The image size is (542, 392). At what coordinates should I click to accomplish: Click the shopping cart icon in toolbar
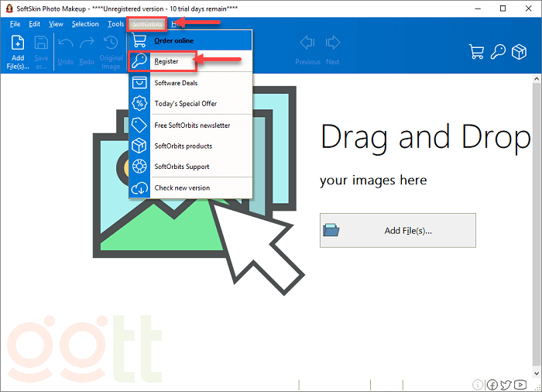478,51
